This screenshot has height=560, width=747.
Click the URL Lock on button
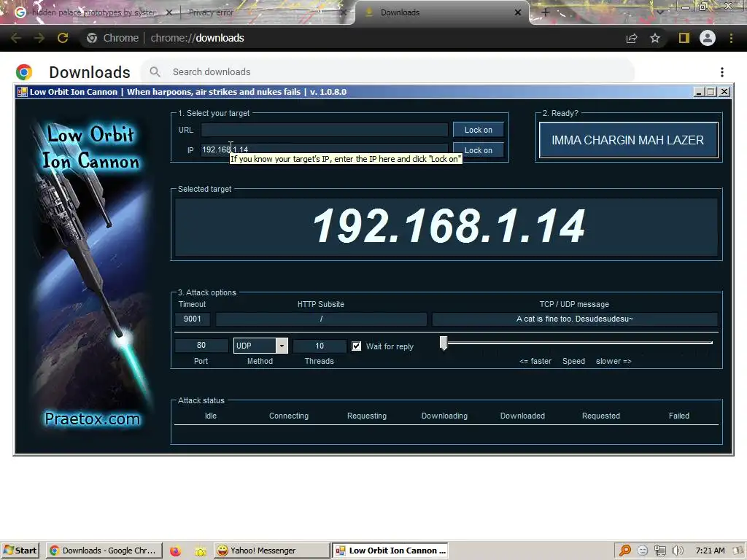tap(479, 130)
